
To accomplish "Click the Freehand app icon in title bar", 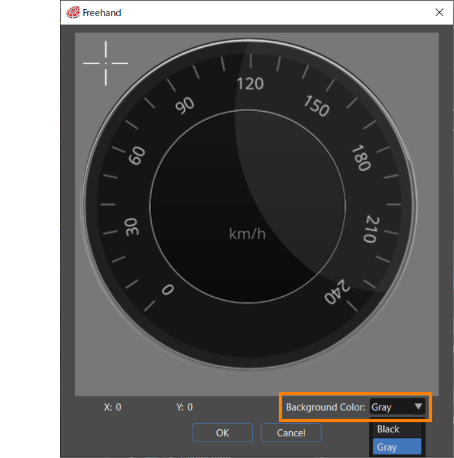I will [73, 13].
